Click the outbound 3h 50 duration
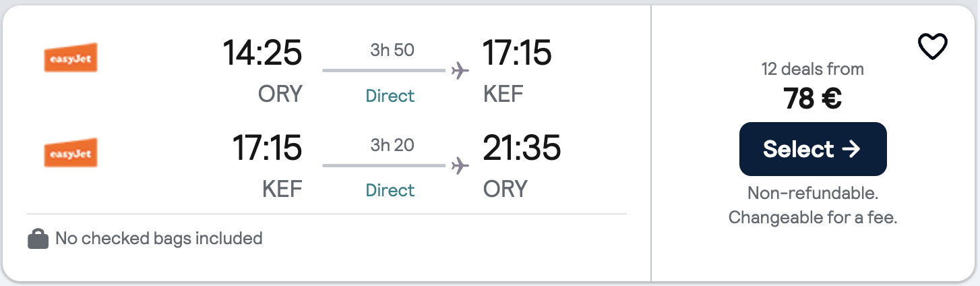 click(392, 50)
